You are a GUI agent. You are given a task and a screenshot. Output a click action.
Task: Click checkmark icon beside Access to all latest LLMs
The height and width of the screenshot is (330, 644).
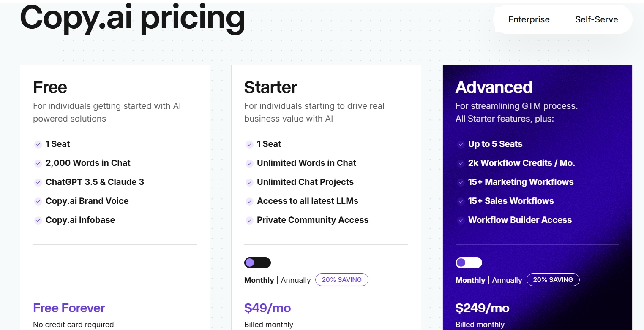click(x=249, y=201)
